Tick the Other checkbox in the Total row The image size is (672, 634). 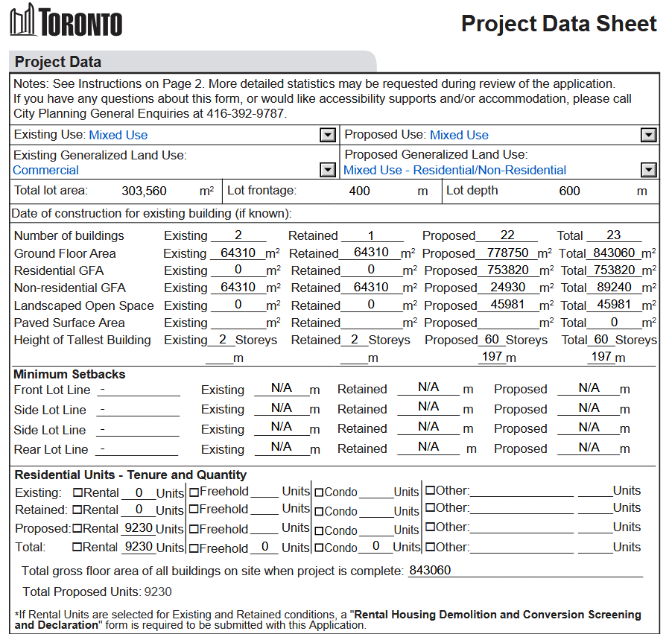click(430, 548)
